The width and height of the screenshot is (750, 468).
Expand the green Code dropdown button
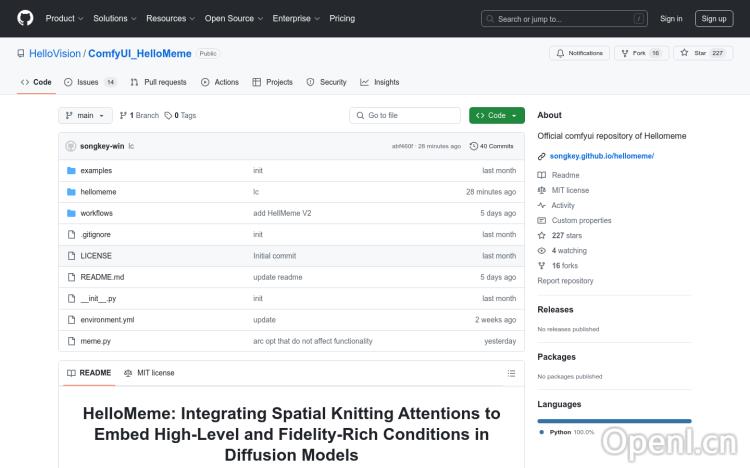click(x=496, y=115)
